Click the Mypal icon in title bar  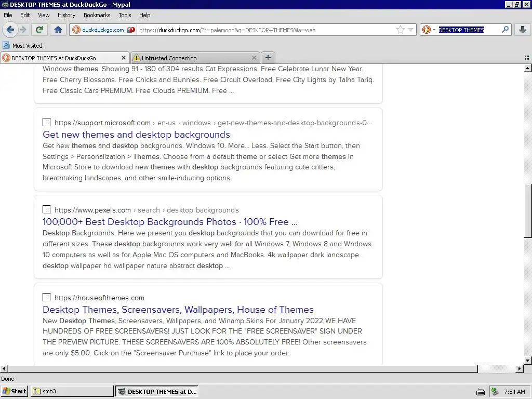click(5, 4)
